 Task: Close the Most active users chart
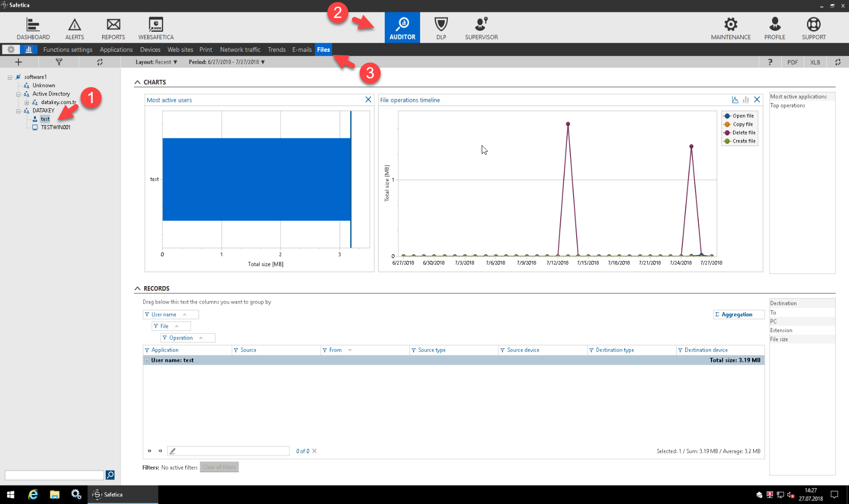tap(368, 99)
